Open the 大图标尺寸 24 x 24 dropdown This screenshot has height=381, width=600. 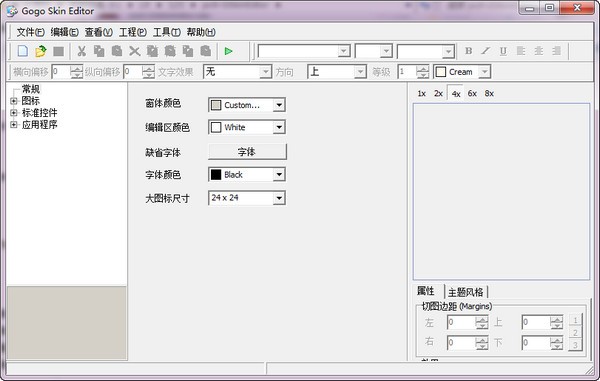tap(279, 198)
